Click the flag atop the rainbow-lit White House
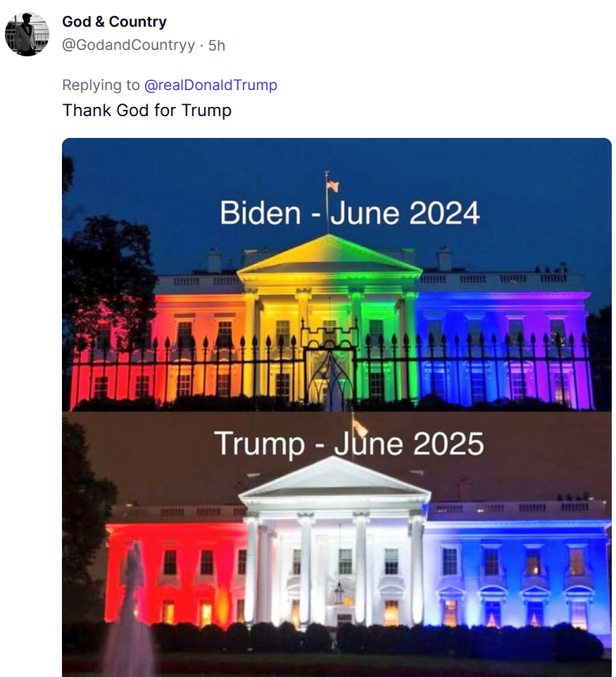Image resolution: width=616 pixels, height=677 pixels. pos(332,186)
